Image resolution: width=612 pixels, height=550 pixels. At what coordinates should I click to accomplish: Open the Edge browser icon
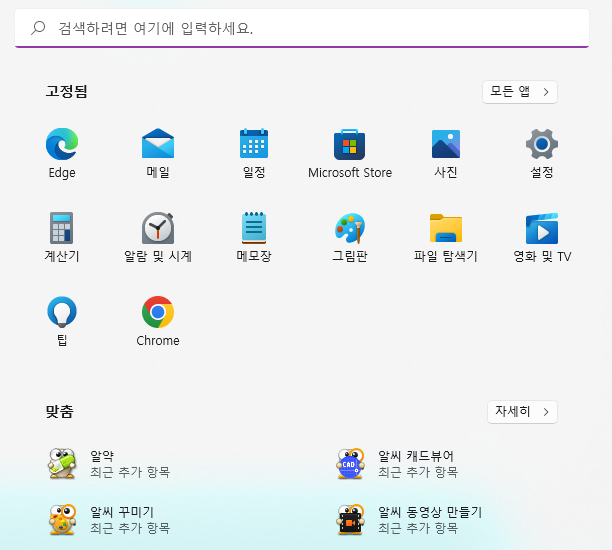(x=62, y=144)
